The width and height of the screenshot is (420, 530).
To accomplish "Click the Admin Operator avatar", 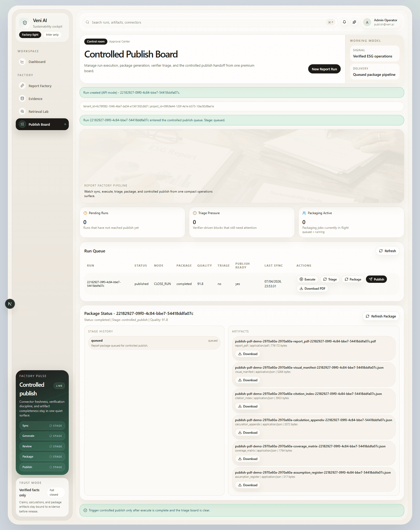I will (x=367, y=23).
